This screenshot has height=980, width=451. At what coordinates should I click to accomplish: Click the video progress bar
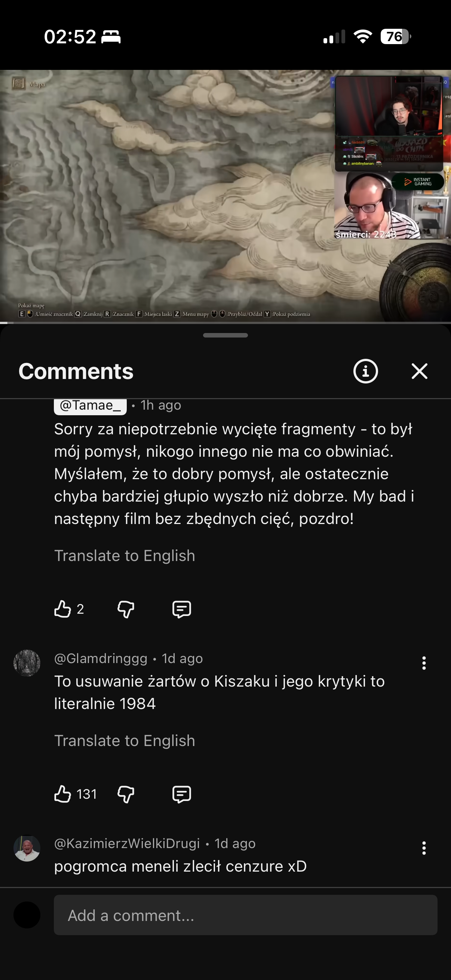[x=225, y=323]
